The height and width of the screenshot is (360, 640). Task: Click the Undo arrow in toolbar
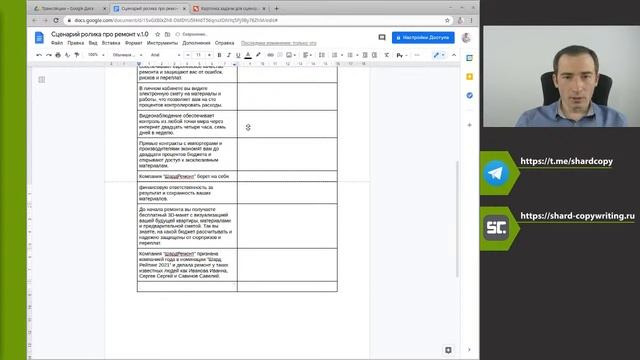click(x=39, y=55)
